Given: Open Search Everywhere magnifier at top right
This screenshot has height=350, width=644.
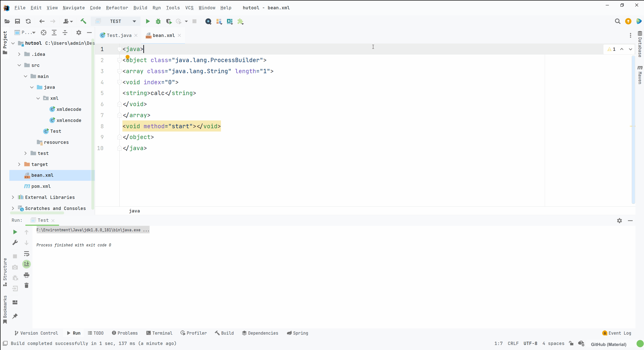Looking at the screenshot, I should (x=618, y=21).
